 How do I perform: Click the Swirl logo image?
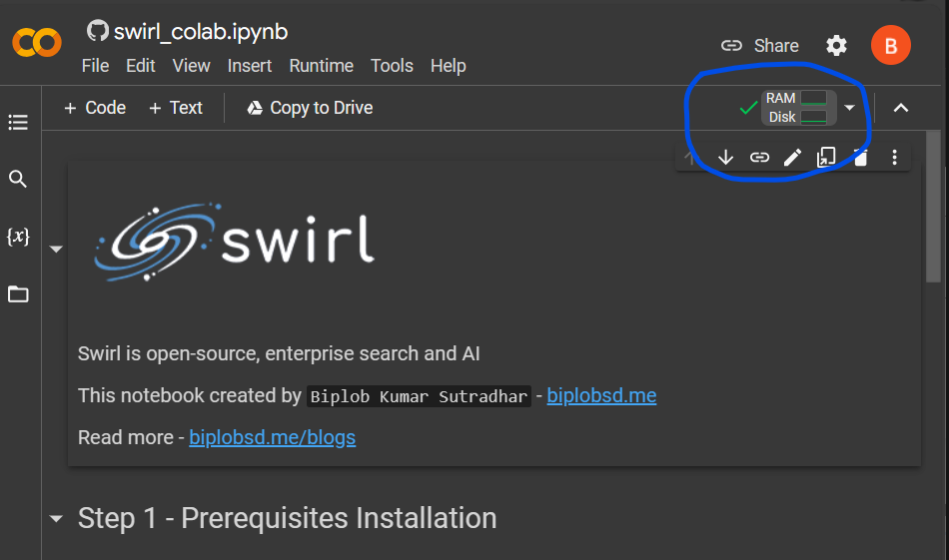(x=234, y=242)
